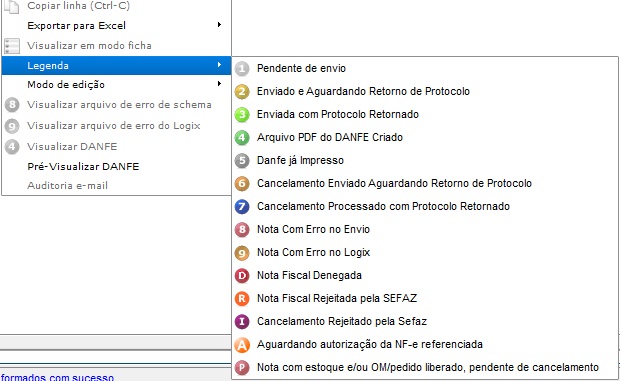Click the gray 5 Danfe já Impresso icon

tap(242, 160)
